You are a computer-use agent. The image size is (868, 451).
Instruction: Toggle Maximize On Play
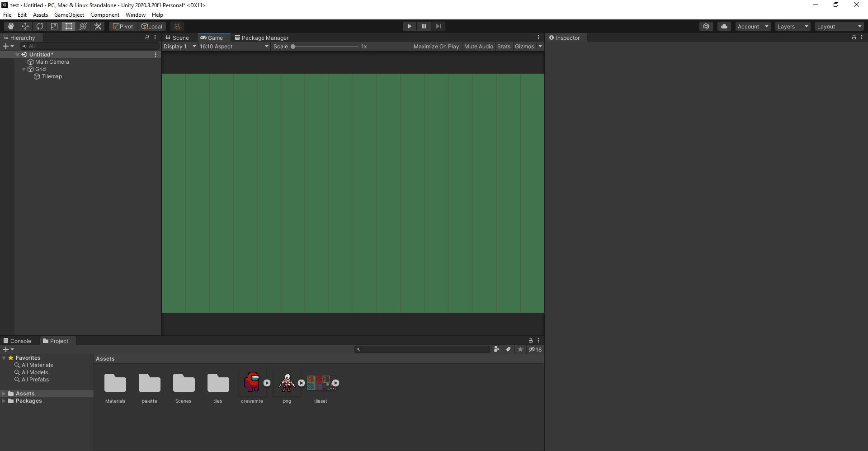(436, 47)
